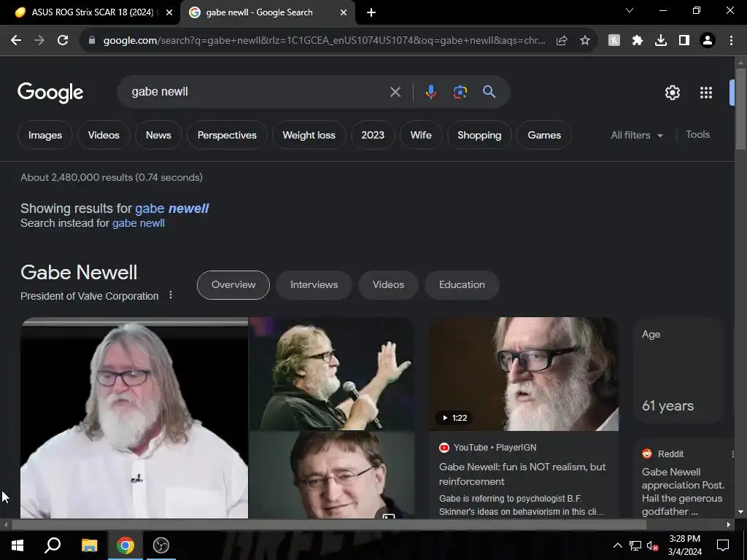747x560 pixels.
Task: Filter results by News
Action: 158,135
